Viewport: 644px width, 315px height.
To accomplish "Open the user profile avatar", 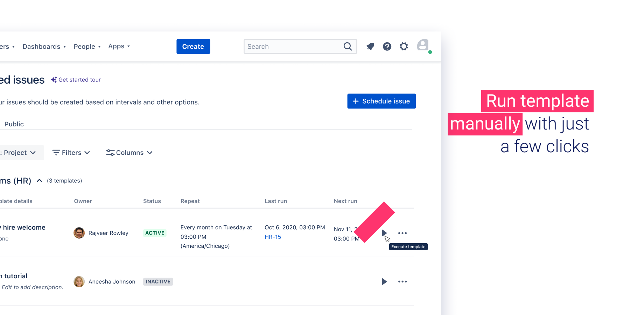I will pos(423,45).
